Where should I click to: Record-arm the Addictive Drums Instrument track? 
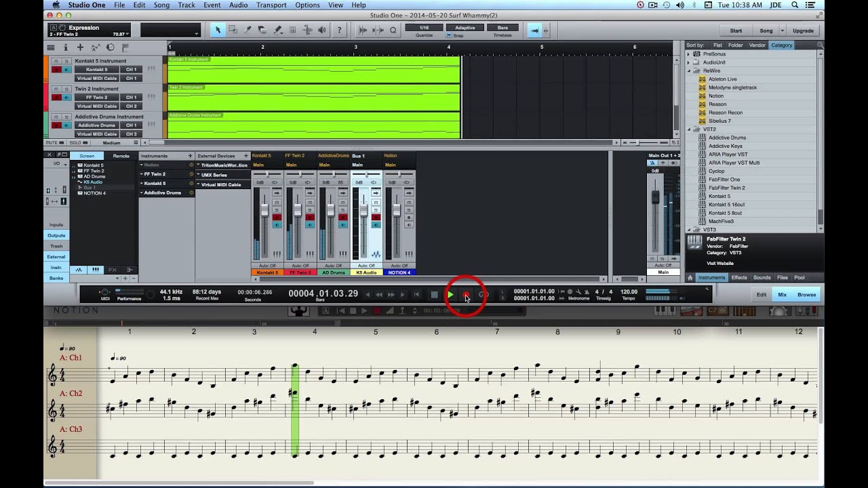coord(56,125)
